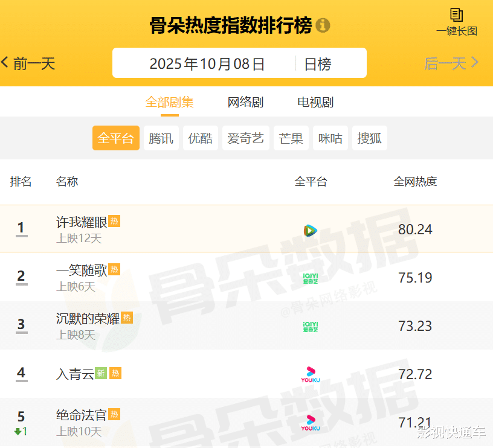Go to 后一天 next day
The image size is (493, 448).
click(451, 63)
